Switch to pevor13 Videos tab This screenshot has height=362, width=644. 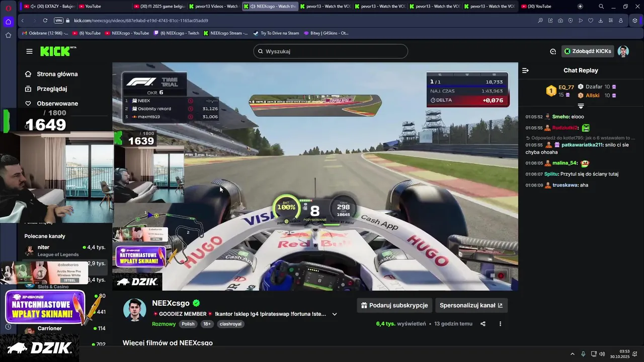pos(214,7)
